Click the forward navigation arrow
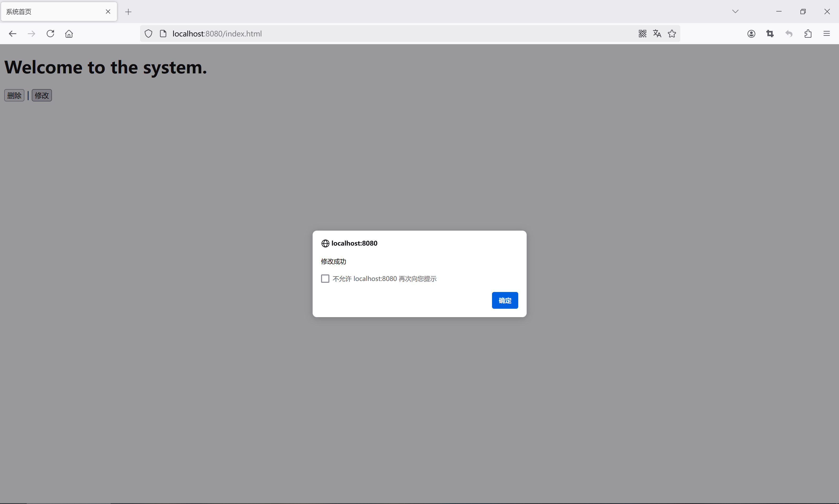This screenshot has height=504, width=839. pyautogui.click(x=31, y=34)
